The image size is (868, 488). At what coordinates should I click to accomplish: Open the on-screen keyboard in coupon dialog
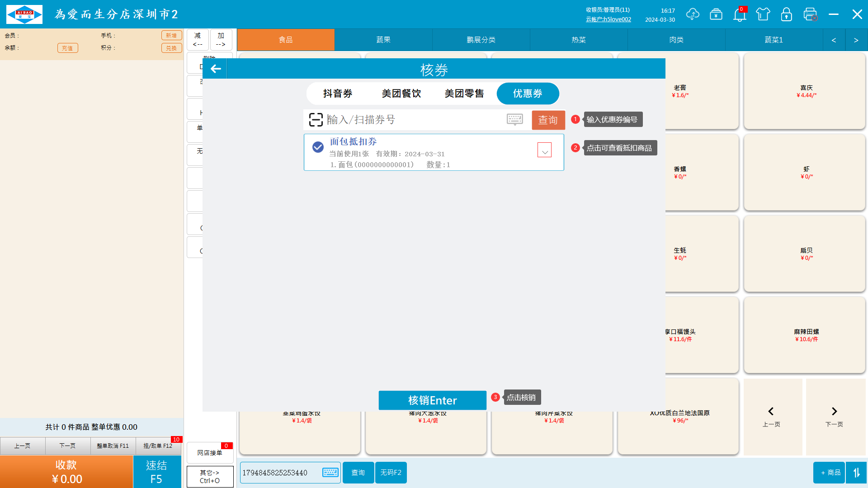(x=514, y=119)
